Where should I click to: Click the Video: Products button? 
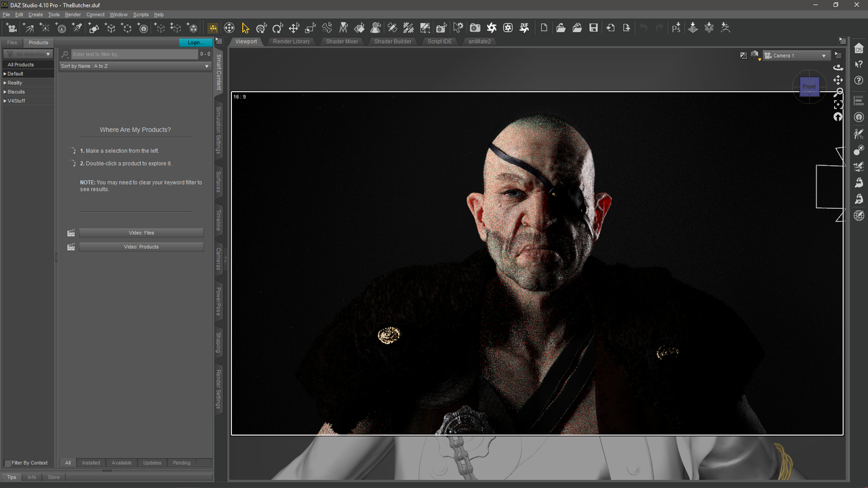141,247
